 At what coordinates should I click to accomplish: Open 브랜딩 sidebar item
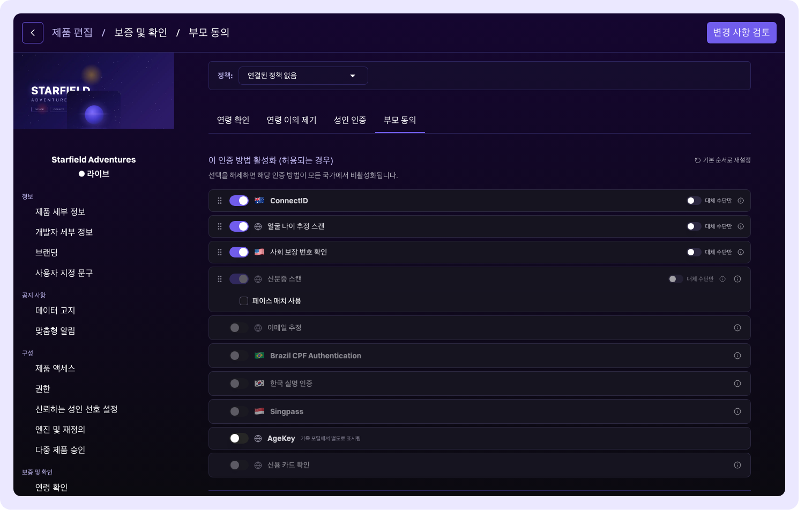pyautogui.click(x=47, y=253)
